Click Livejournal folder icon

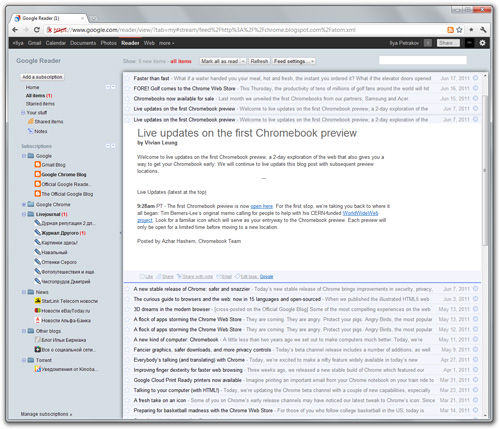(x=31, y=214)
